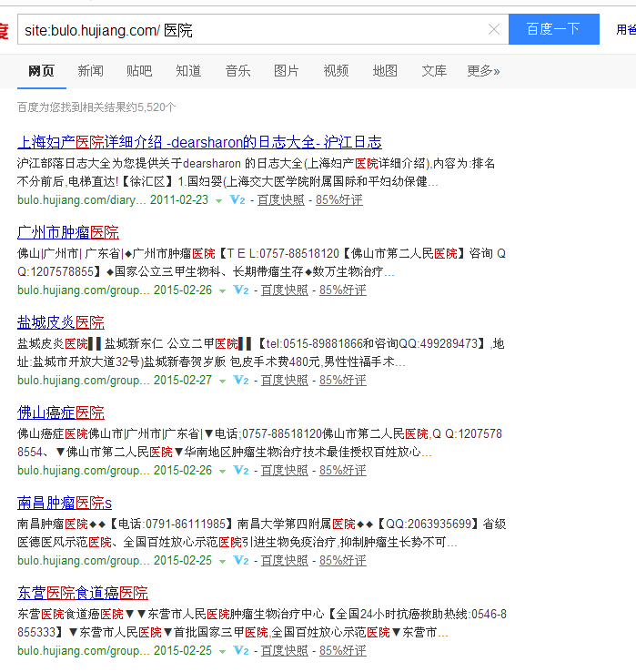Open the 贴吧 tab
636x672 pixels.
[139, 71]
